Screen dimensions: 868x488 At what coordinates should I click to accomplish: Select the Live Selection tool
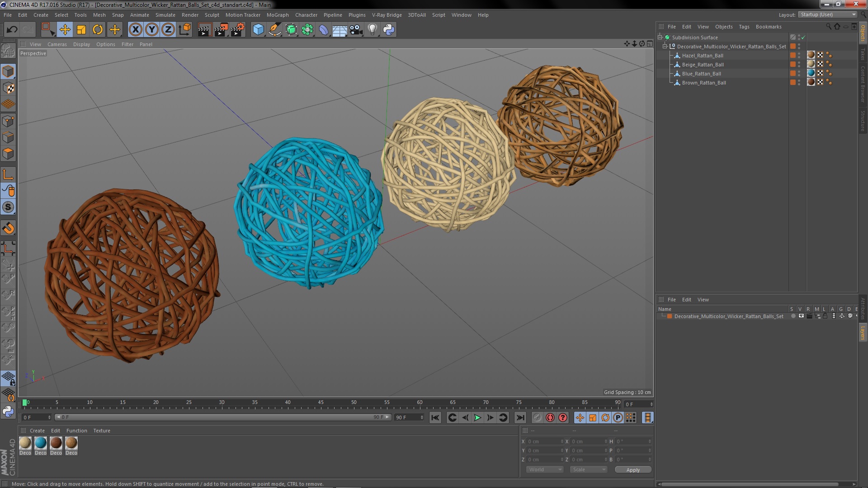tap(48, 30)
